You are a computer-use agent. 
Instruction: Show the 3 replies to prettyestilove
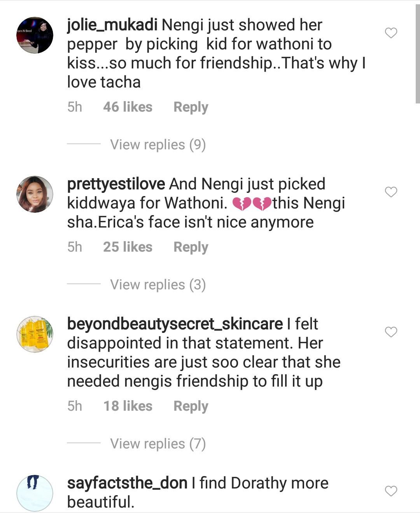pos(157,285)
